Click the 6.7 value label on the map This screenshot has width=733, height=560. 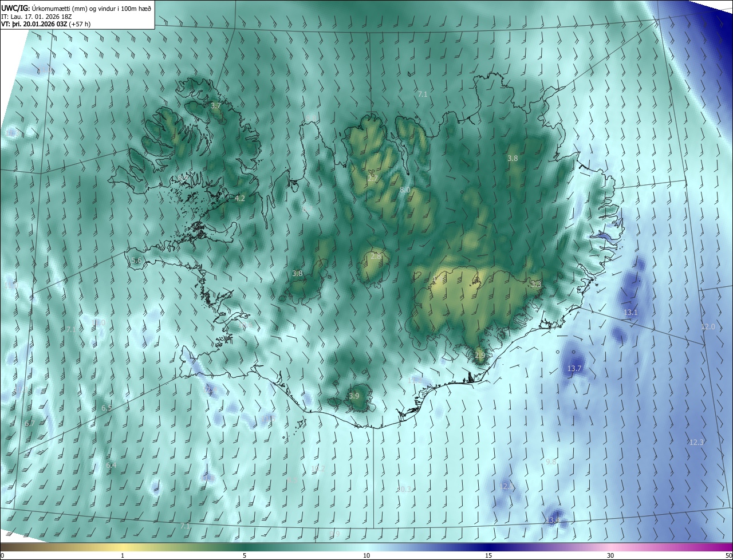click(x=30, y=424)
